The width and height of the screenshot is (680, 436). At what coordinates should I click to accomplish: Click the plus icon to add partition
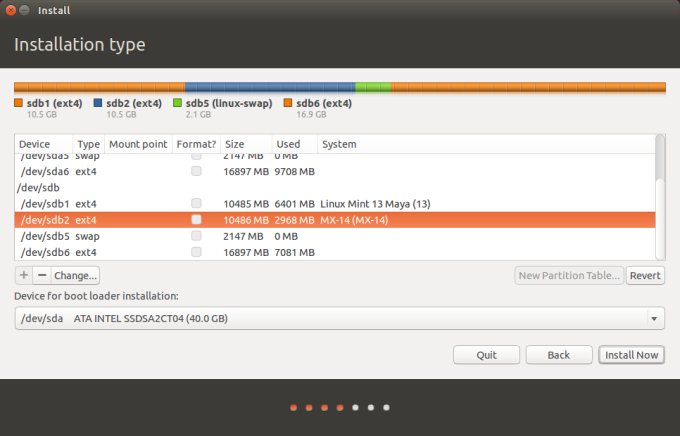click(23, 275)
